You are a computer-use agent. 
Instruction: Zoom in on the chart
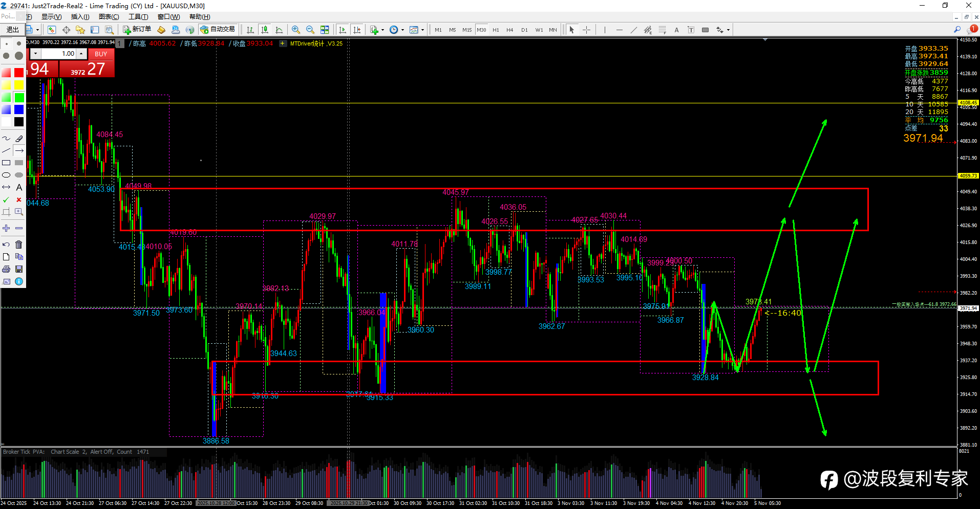pos(295,30)
